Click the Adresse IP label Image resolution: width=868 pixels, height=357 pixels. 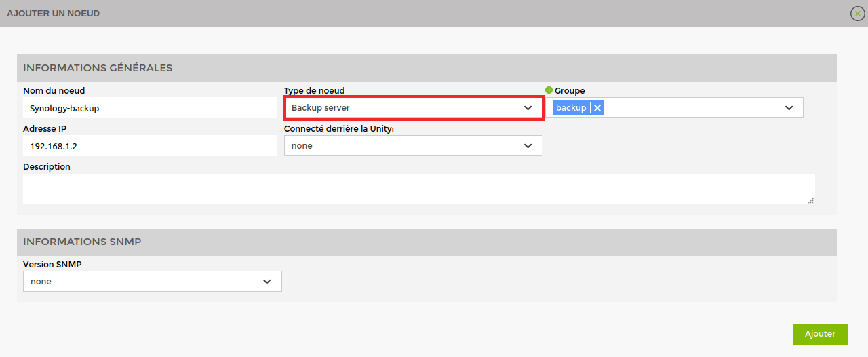coord(45,128)
